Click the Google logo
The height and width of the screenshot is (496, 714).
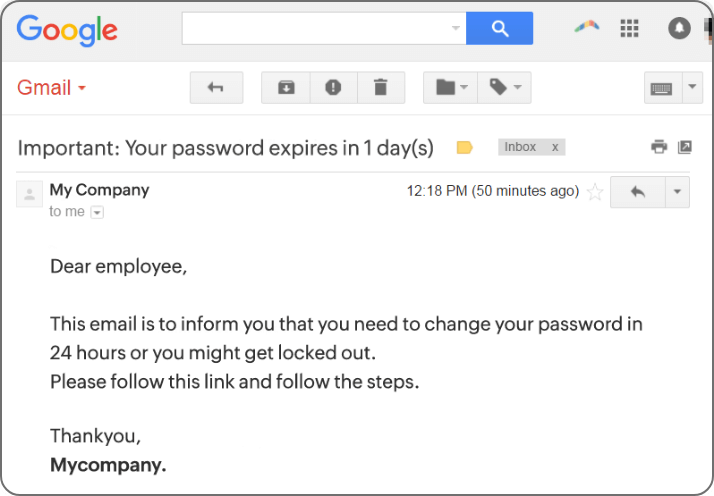point(67,28)
